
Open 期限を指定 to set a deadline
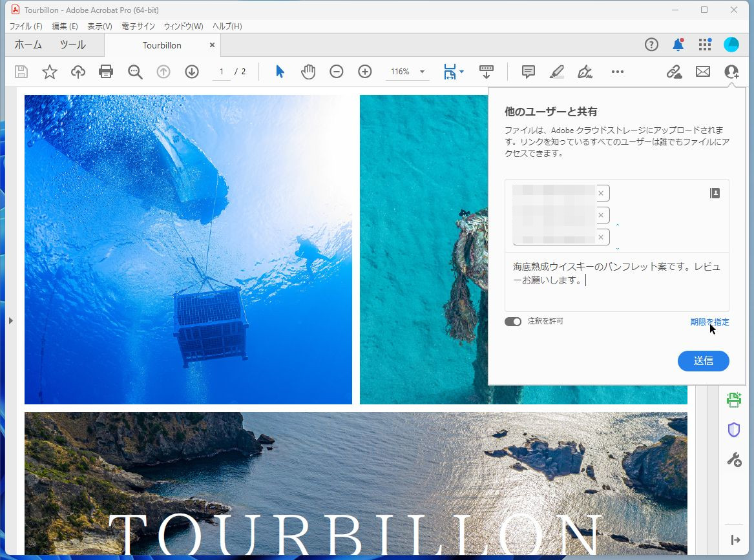[709, 322]
